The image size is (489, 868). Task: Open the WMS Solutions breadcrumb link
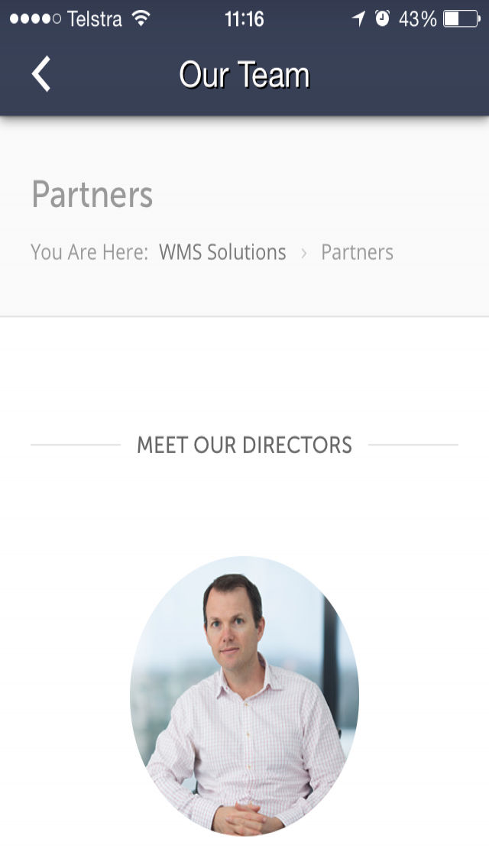[222, 252]
